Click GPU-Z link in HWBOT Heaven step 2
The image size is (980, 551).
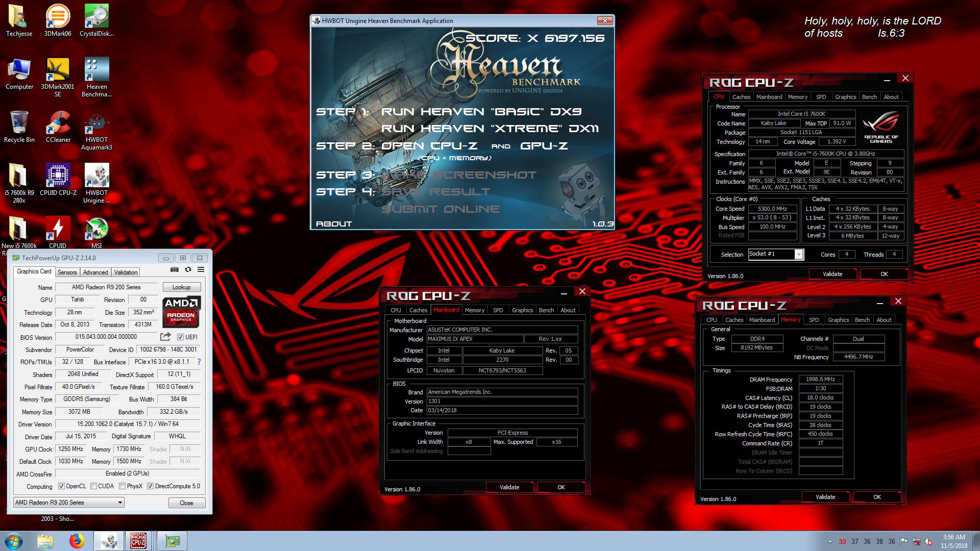click(544, 146)
